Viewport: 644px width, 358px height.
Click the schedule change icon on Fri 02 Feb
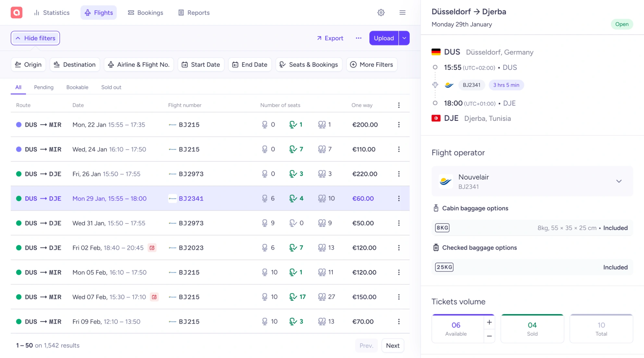coord(152,248)
